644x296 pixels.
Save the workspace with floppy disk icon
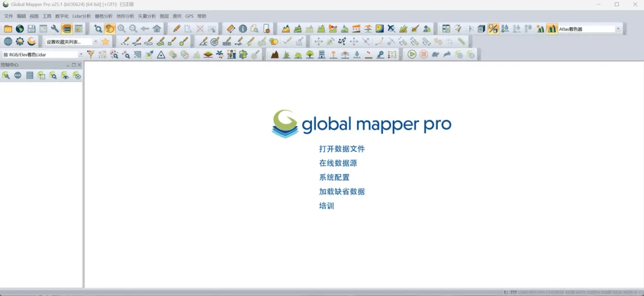tap(31, 29)
